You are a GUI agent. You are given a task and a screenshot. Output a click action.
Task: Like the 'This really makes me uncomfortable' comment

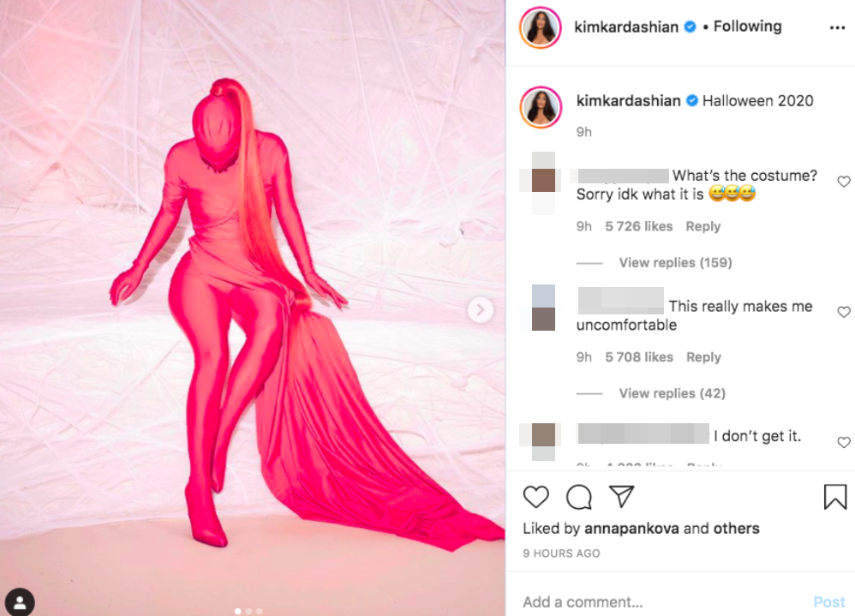[844, 312]
